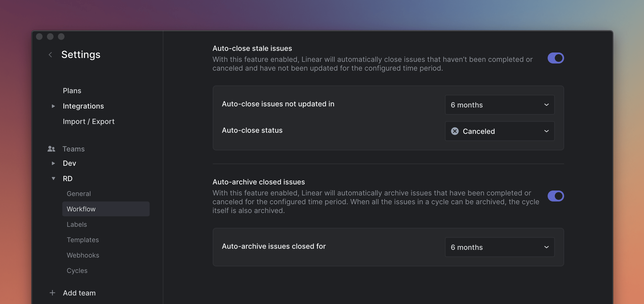Open Auto-close issues not updated in dropdown
The width and height of the screenshot is (644, 304).
point(499,104)
